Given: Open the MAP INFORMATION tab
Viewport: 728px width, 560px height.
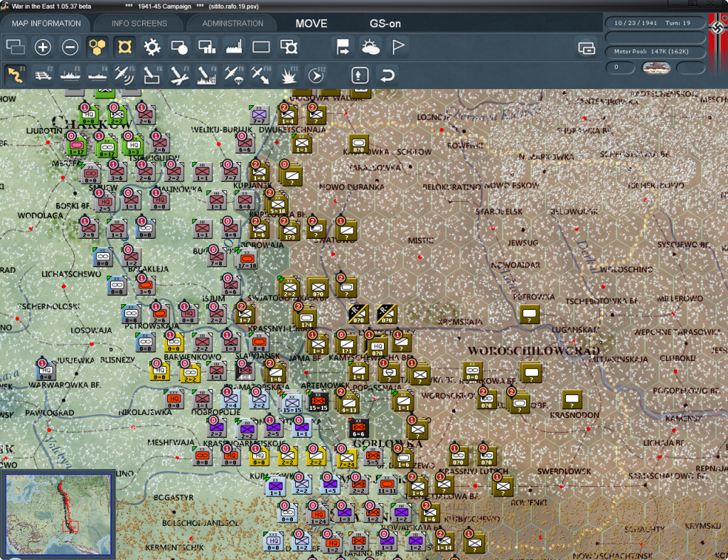Looking at the screenshot, I should [46, 23].
